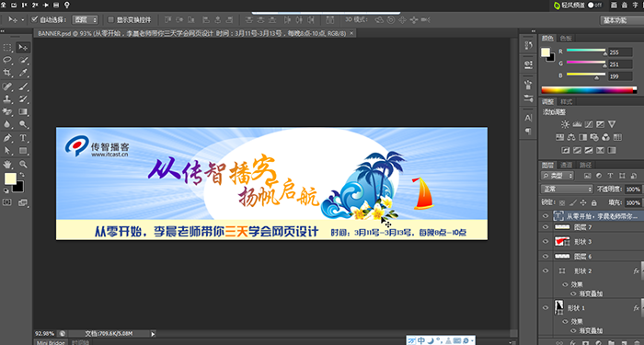Select the Eraser tool
The width and height of the screenshot is (644, 345).
click(7, 111)
